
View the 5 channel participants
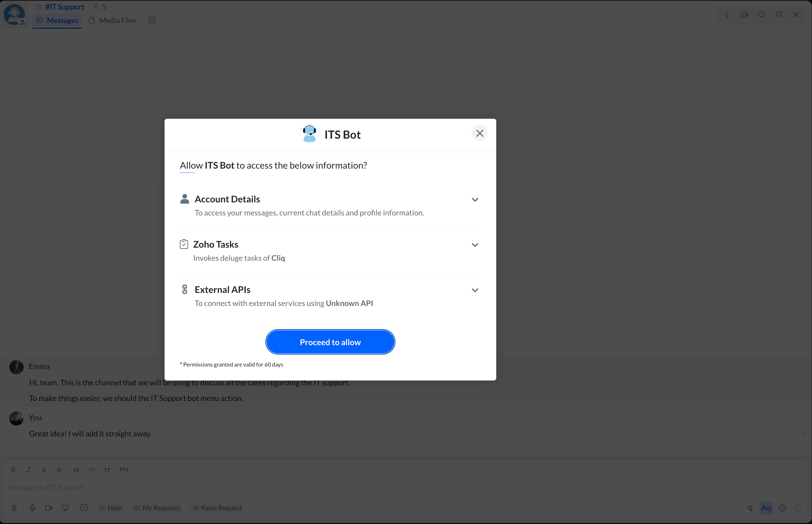click(100, 7)
